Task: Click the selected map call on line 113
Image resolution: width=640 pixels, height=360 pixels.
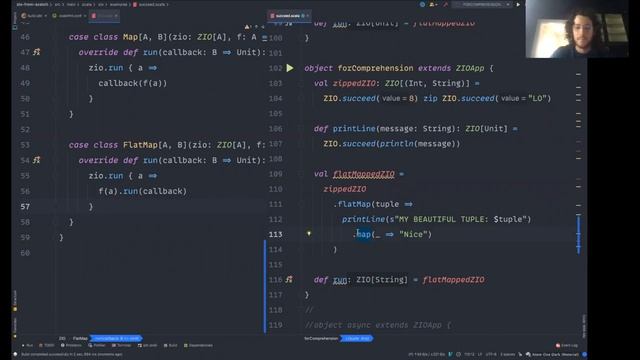Action: (364, 234)
